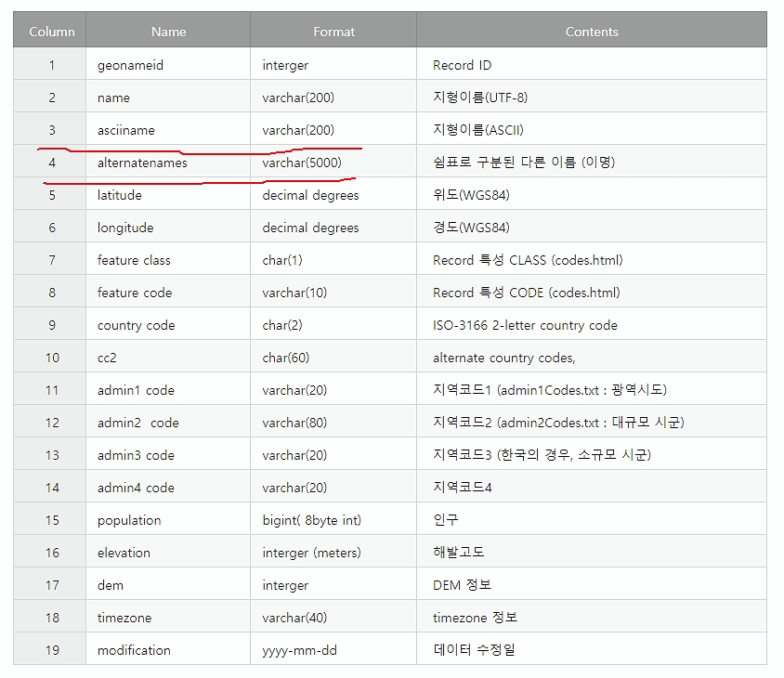Click the timezone name cell
The height and width of the screenshot is (678, 784).
coord(124,618)
